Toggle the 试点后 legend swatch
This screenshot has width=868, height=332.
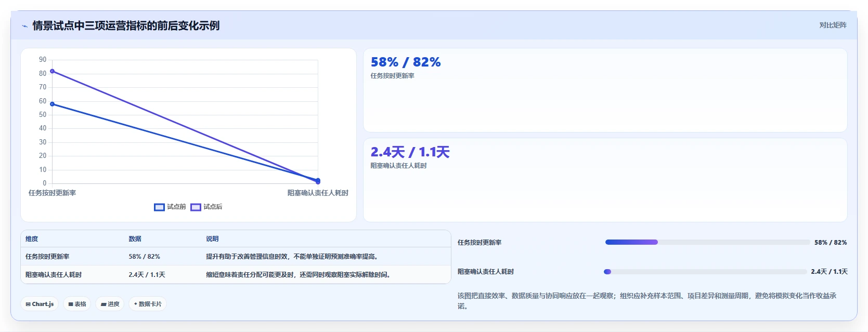click(x=196, y=207)
